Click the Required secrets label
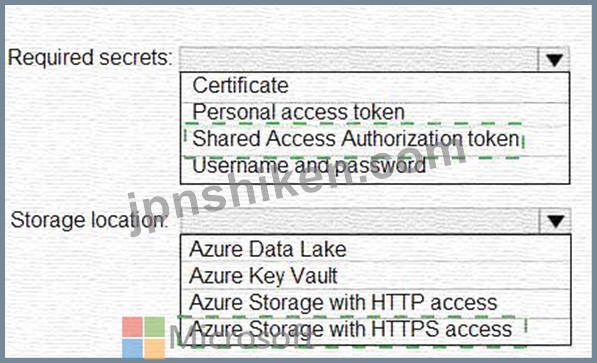Screen dimensions: 597x363 point(90,58)
